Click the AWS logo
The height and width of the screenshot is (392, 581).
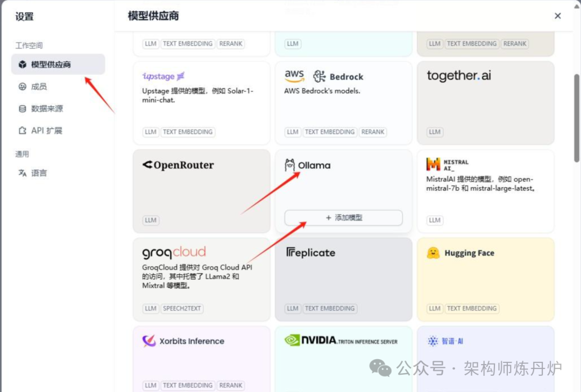click(294, 76)
